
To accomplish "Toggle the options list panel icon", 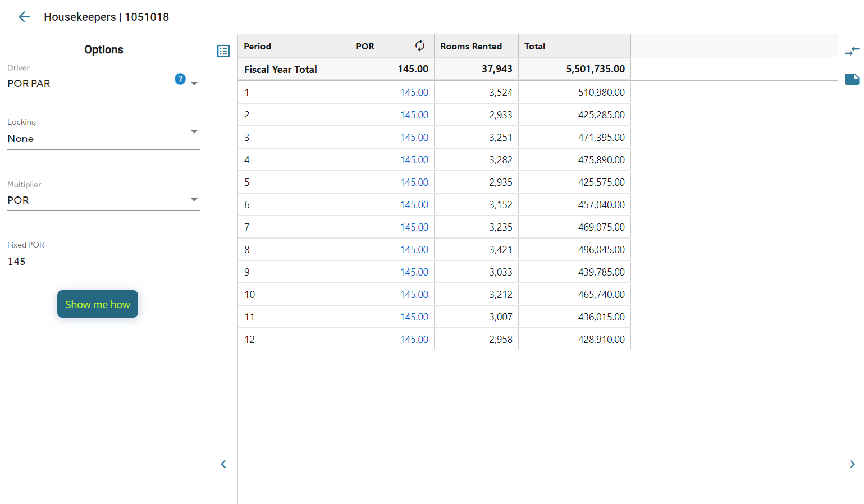I will 223,51.
